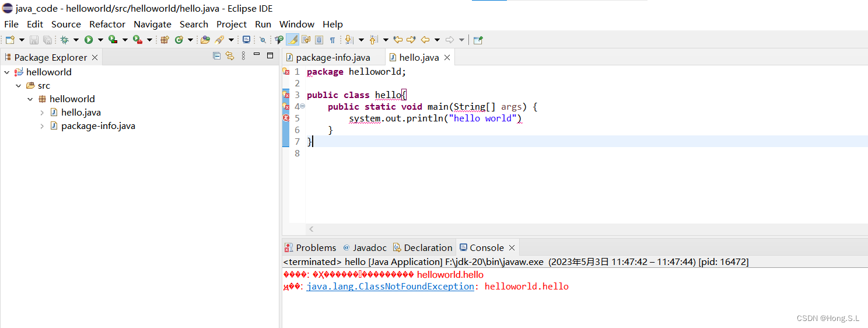Switch to the Problems tab
The height and width of the screenshot is (328, 868).
coord(310,247)
